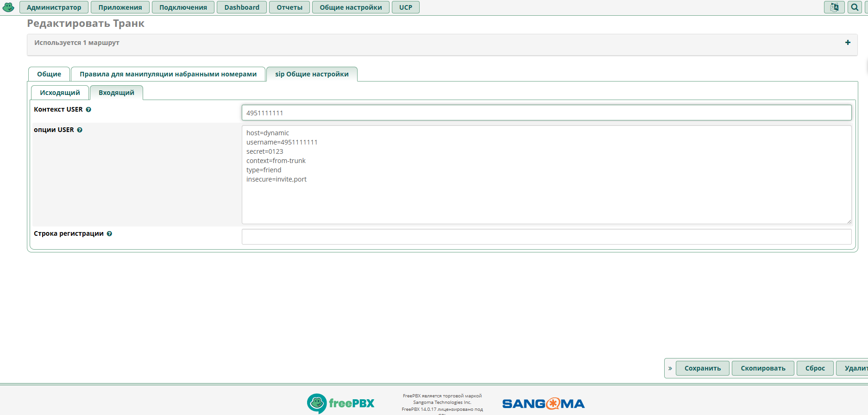Open the Подключения menu
Screen dimensions: 868x415
pos(183,7)
